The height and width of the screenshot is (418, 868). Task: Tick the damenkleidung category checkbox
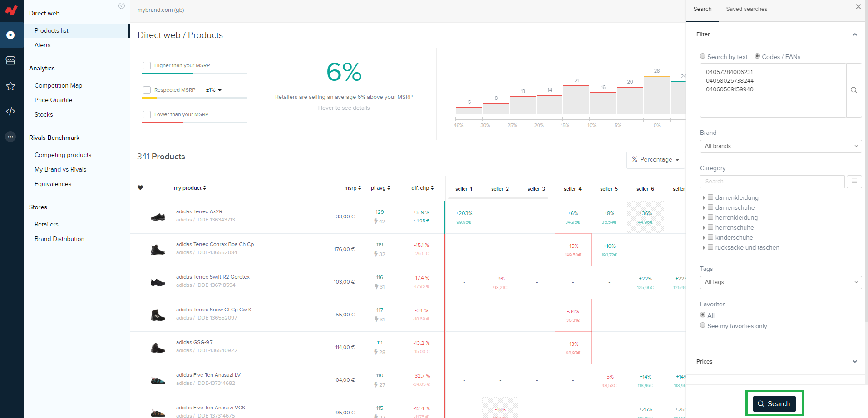tap(710, 197)
